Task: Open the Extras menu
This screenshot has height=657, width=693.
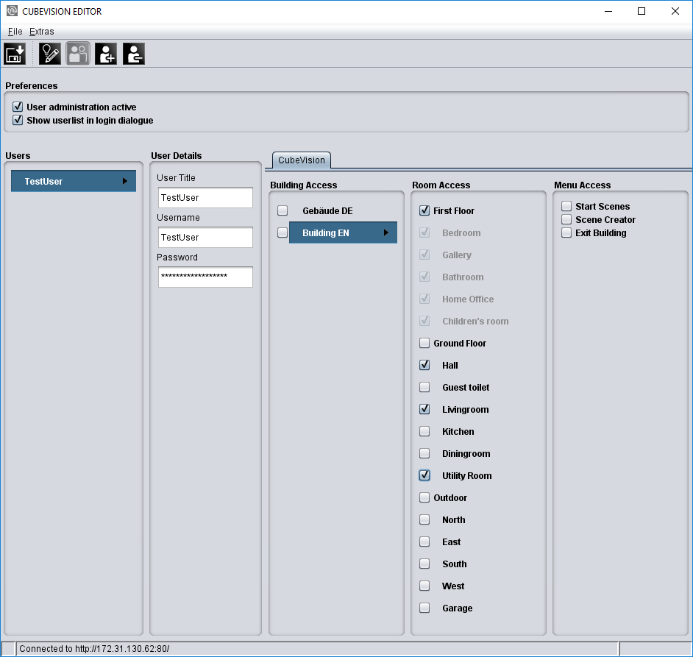Action: click(42, 31)
